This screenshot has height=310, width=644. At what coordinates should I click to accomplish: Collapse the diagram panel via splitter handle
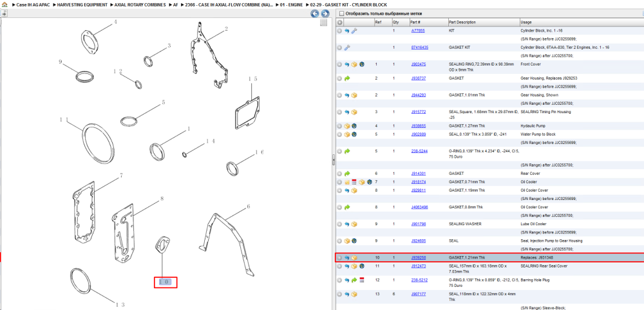click(x=333, y=160)
